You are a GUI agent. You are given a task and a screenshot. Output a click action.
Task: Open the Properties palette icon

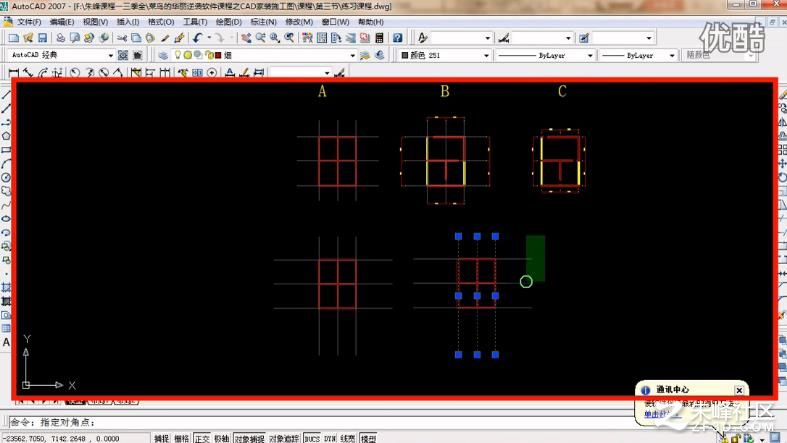click(x=307, y=38)
